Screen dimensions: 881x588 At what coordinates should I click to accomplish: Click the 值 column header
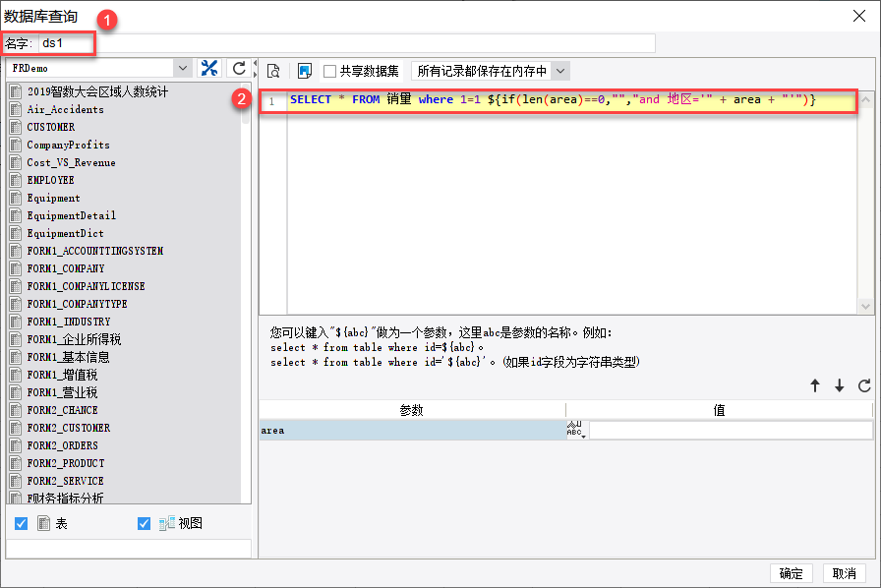(x=719, y=410)
